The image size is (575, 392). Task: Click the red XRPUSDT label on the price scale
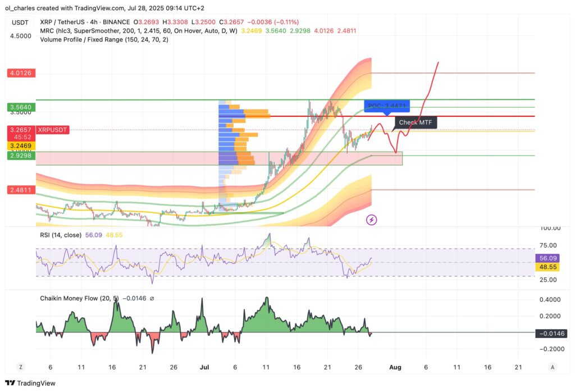pyautogui.click(x=53, y=129)
